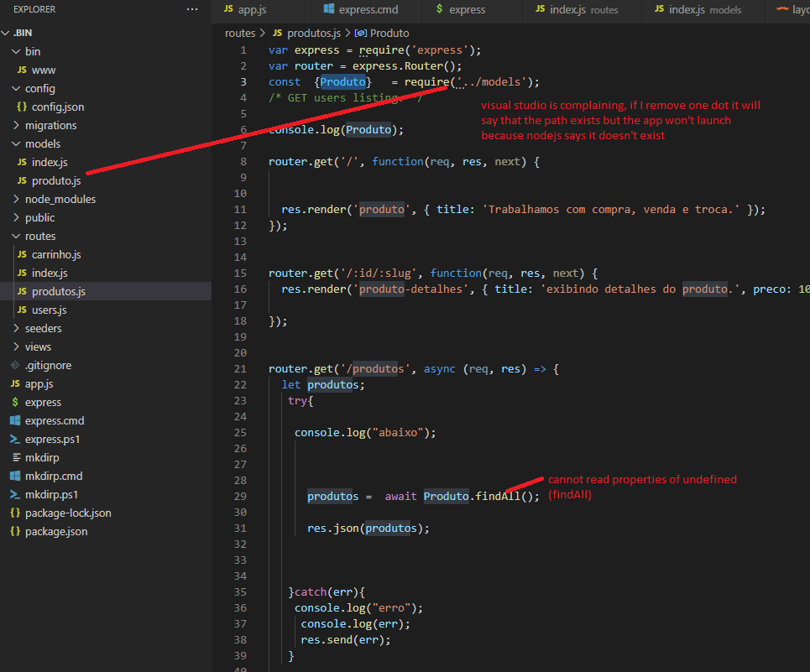Open app.js in explorer tree
Image resolution: width=810 pixels, height=672 pixels.
[39, 384]
